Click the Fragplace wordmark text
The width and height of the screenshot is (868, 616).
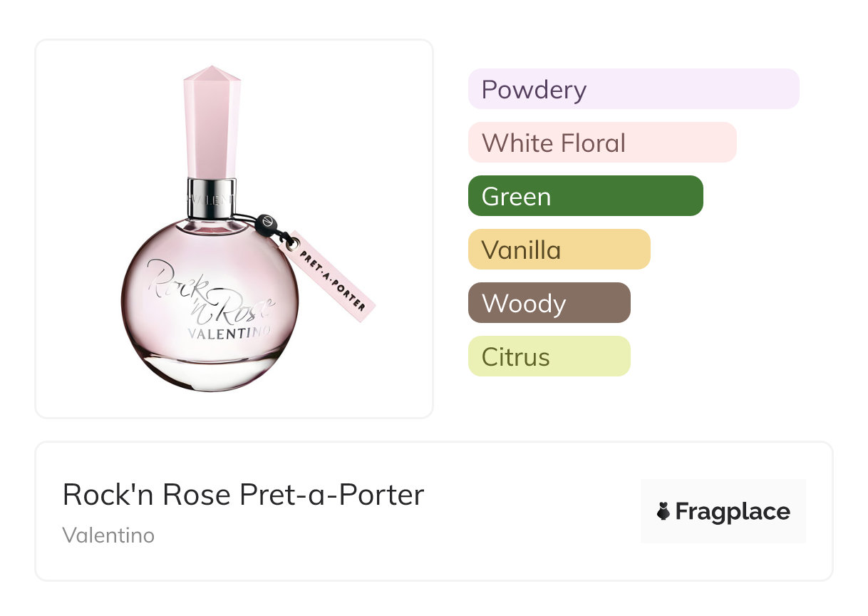733,511
